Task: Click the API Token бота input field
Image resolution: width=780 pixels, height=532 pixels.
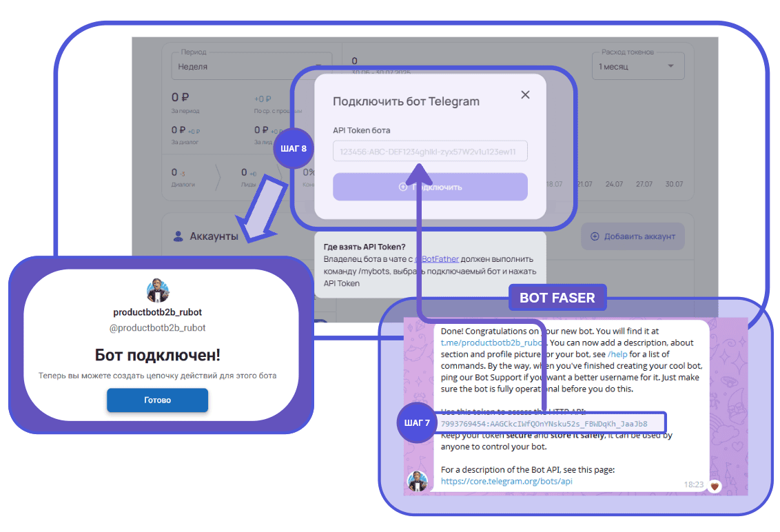Action: coord(430,152)
